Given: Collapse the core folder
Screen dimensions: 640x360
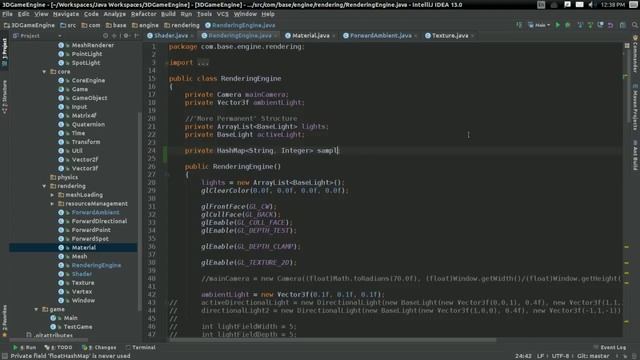Looking at the screenshot, I should click(44, 71).
